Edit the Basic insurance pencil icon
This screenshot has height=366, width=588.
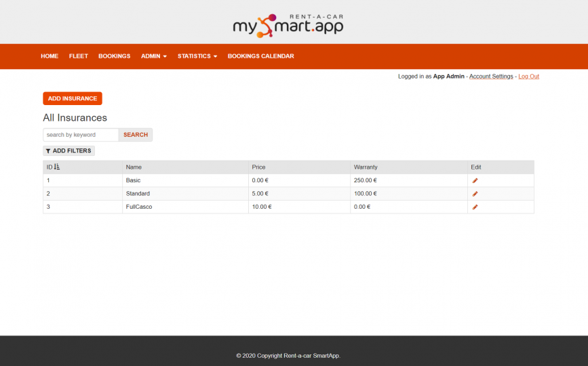(475, 180)
